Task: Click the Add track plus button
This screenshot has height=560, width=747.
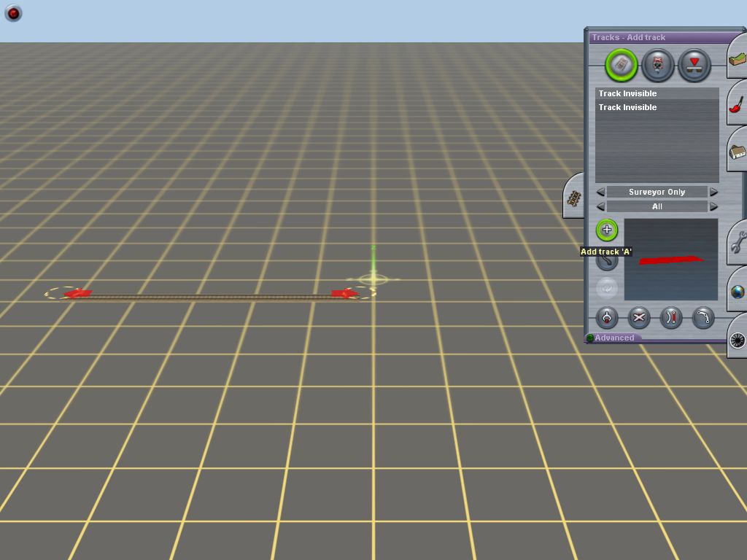Action: [607, 230]
